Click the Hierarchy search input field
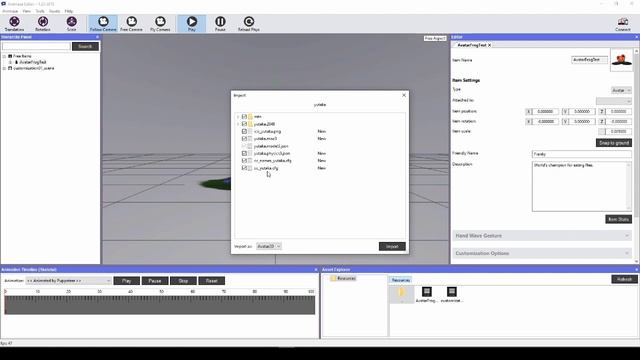Screen dimensions: 640x360 36,47
